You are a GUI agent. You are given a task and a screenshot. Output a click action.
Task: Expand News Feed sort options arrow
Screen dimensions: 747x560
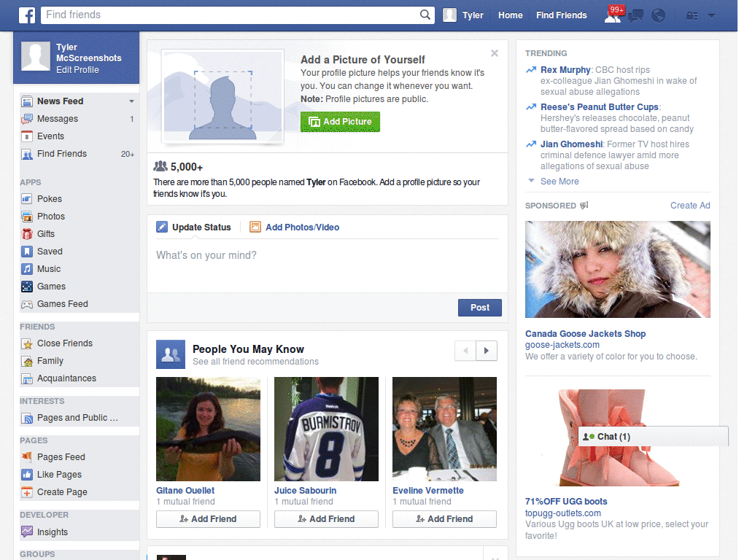[x=131, y=101]
